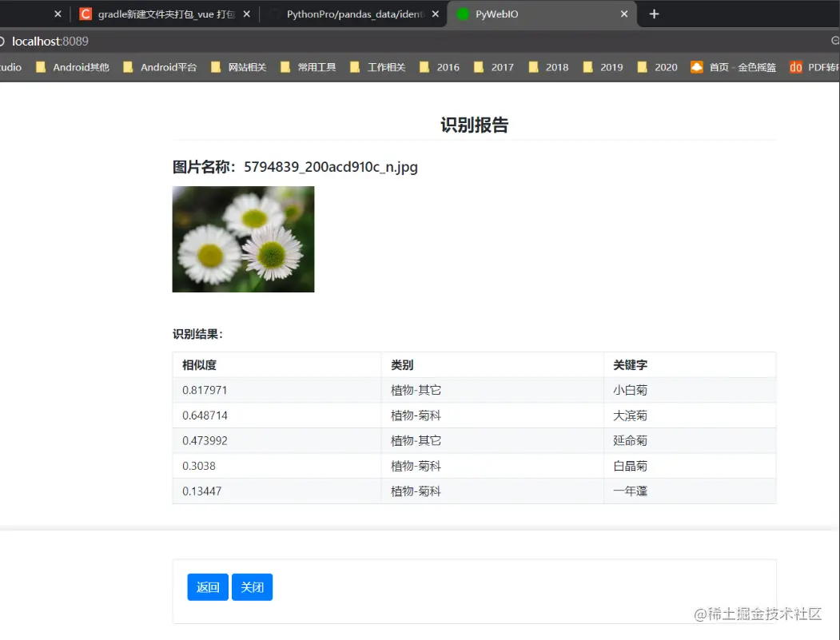
Task: Switch to the PythonPro/pandas_data tab
Action: pos(355,14)
